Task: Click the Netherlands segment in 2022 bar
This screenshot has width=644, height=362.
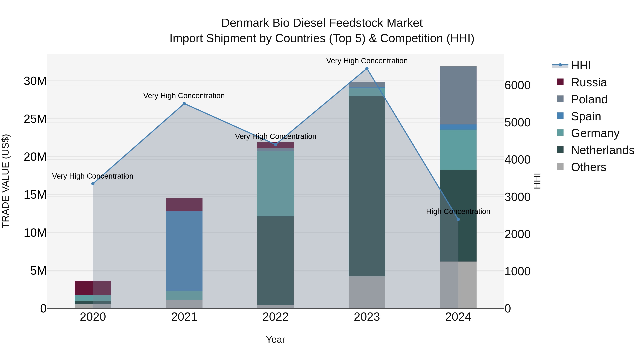Action: 275,261
